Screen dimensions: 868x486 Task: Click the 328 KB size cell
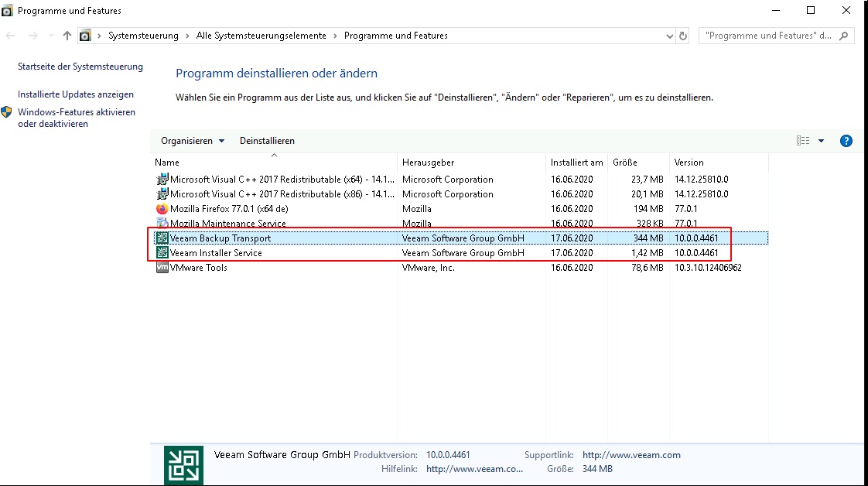[650, 223]
